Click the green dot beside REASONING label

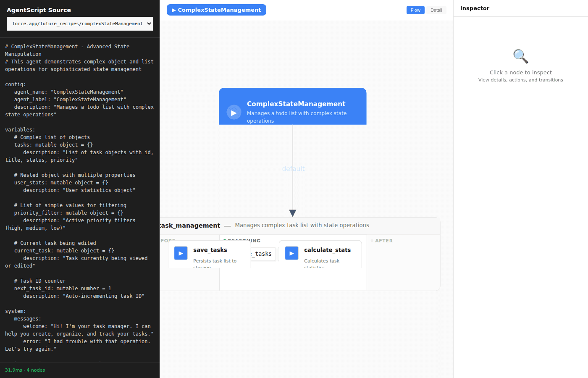pos(225,240)
